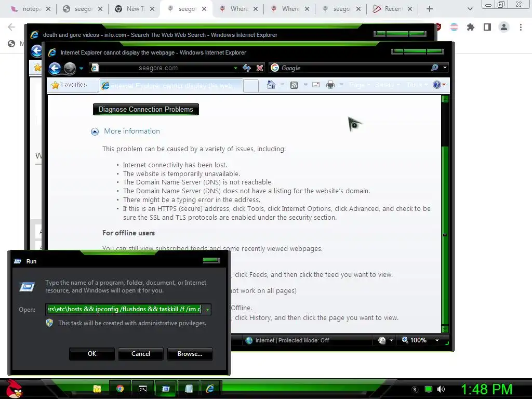The width and height of the screenshot is (532, 399).
Task: Click the Internet Protected Mode: Off status text
Action: tap(292, 340)
